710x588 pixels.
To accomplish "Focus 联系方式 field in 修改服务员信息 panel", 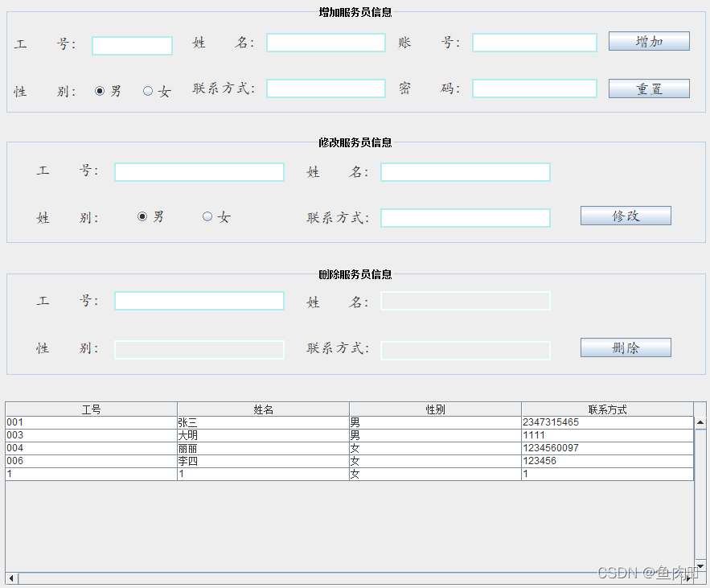I will point(466,218).
